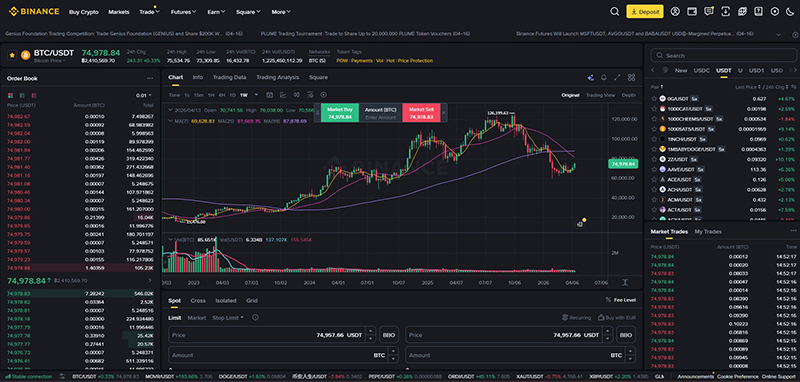This screenshot has width=800, height=382.
Task: Open the price alert bell icon
Action: point(604,78)
